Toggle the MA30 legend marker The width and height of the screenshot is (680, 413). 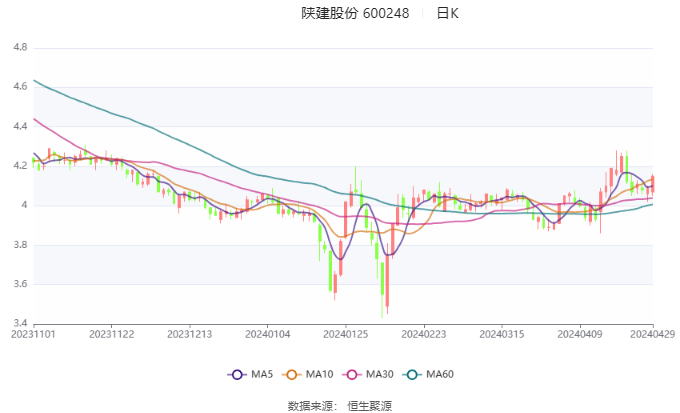[x=352, y=375]
